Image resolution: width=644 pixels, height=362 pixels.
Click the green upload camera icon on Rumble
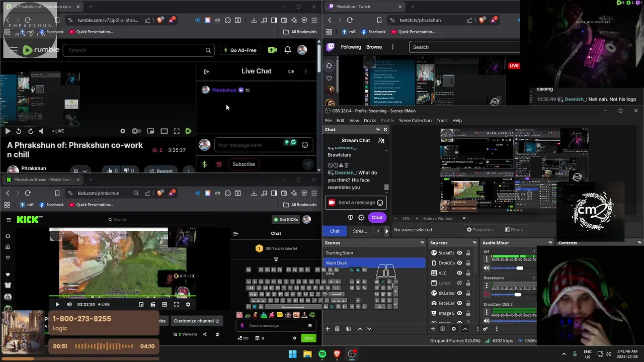[x=272, y=50]
